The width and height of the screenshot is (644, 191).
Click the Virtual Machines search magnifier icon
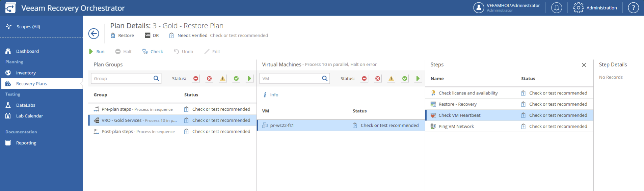pyautogui.click(x=325, y=78)
